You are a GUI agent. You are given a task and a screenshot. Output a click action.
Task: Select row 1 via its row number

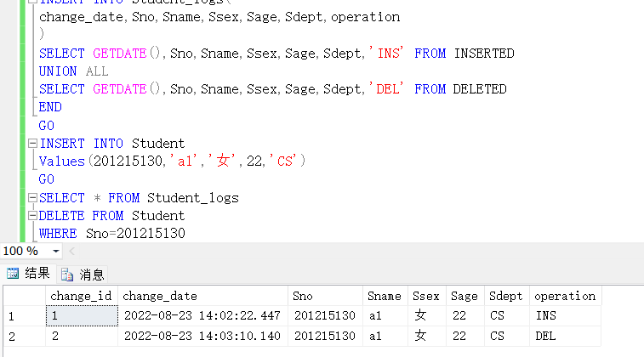(25, 316)
